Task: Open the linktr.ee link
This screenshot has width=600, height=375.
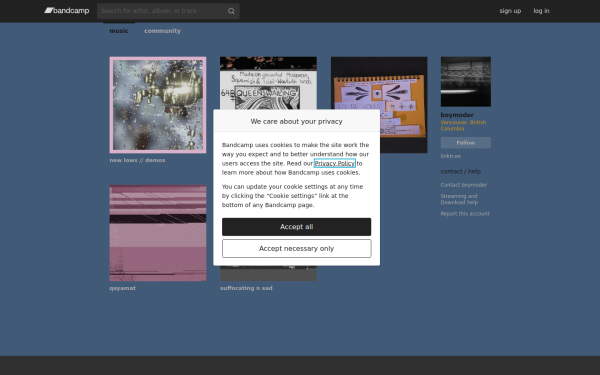Action: (450, 156)
